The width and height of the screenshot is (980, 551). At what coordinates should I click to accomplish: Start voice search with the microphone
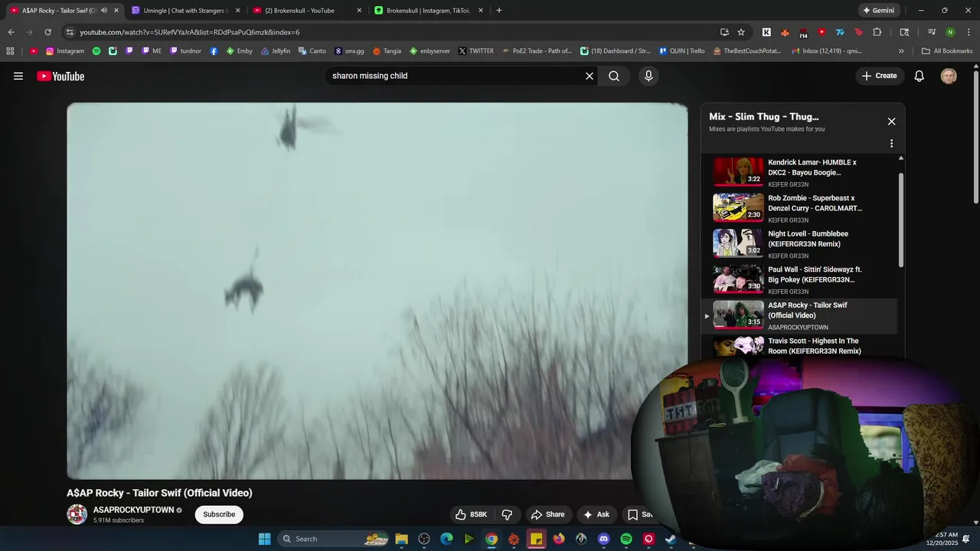[648, 76]
